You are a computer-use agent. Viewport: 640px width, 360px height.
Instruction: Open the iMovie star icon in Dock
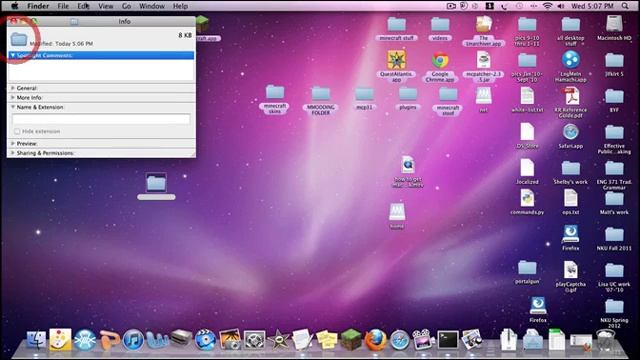(278, 340)
